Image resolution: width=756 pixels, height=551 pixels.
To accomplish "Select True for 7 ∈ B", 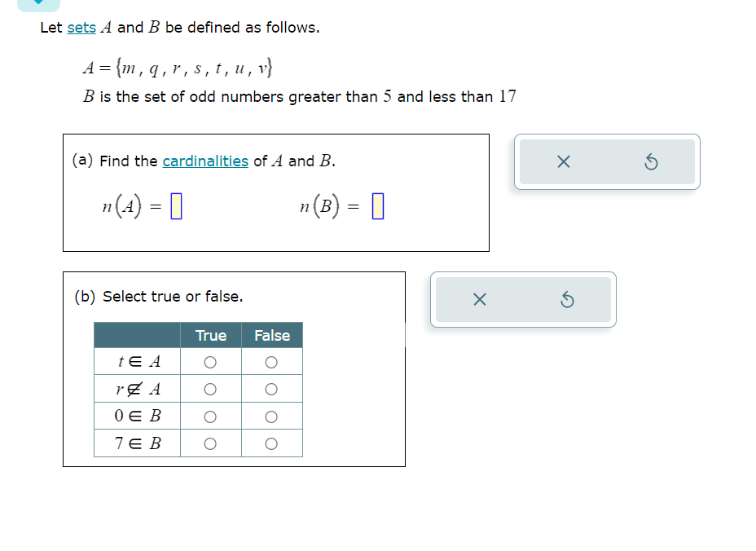I will [x=210, y=443].
